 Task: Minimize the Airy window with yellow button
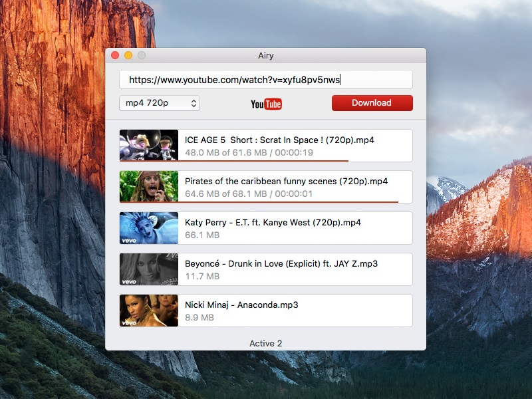point(128,55)
